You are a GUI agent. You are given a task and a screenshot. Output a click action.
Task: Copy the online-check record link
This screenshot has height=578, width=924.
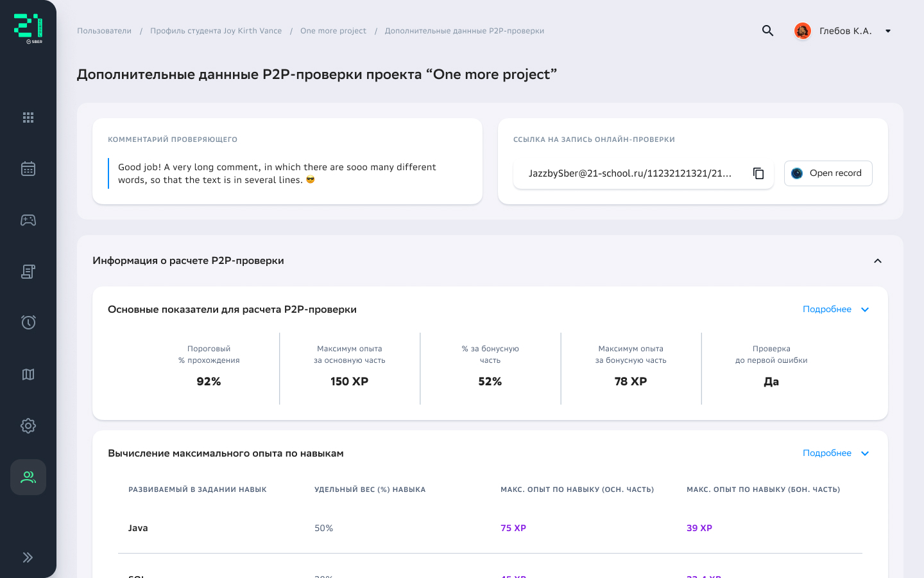(758, 173)
